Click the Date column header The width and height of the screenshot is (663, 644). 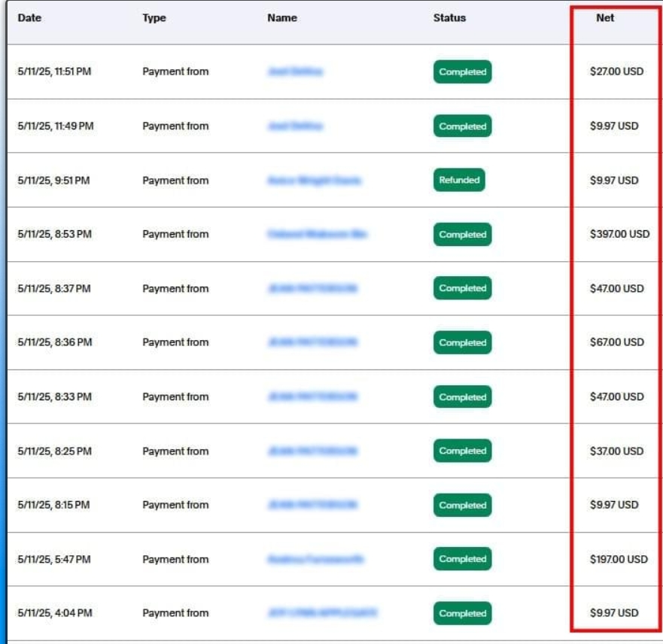tap(29, 18)
